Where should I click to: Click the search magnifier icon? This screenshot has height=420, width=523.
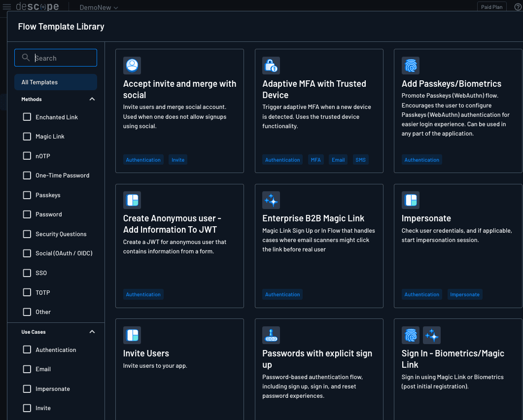click(x=26, y=57)
